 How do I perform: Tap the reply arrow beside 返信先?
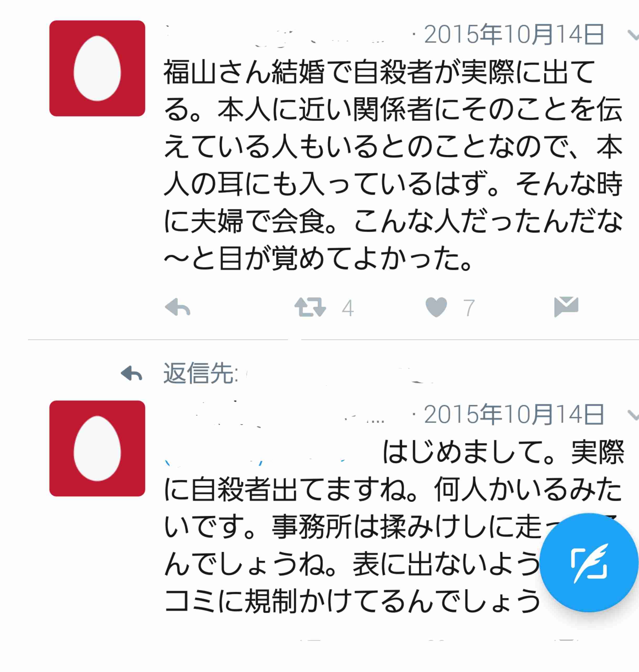click(x=131, y=373)
